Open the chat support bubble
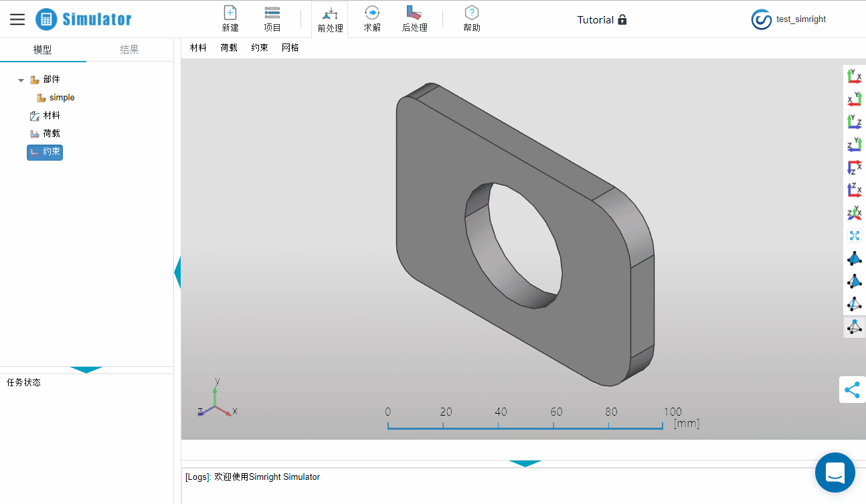Image resolution: width=866 pixels, height=504 pixels. [835, 473]
